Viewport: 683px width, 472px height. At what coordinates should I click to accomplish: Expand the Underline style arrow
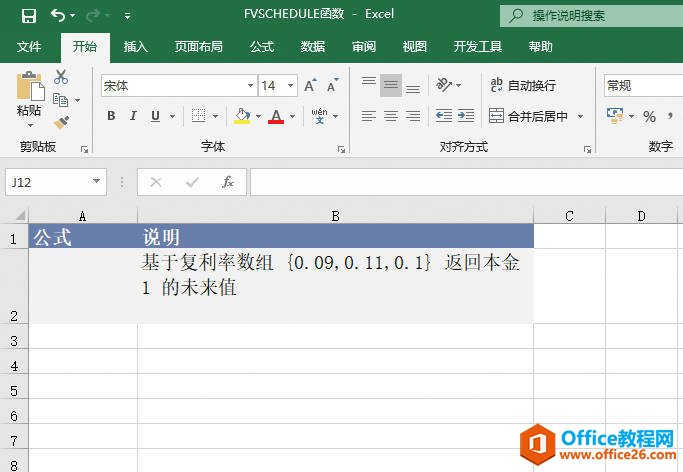click(x=172, y=116)
